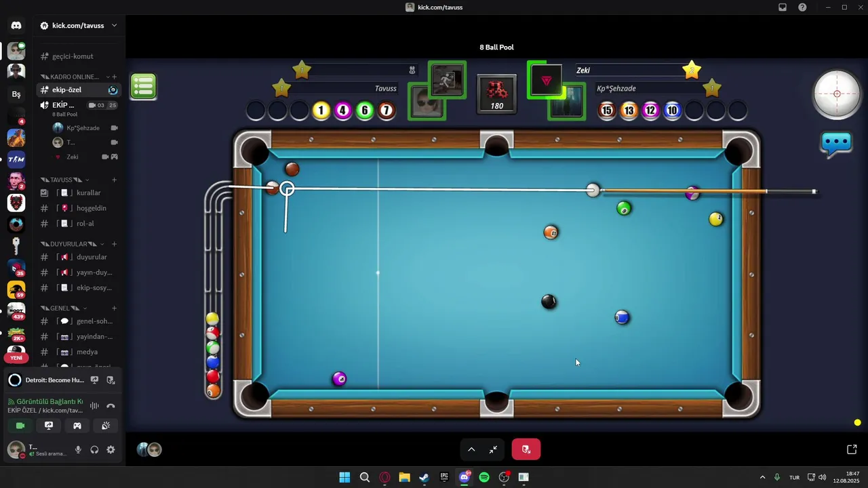This screenshot has height=488, width=868.
Task: Deafen audio with the headphones icon
Action: [x=94, y=449]
